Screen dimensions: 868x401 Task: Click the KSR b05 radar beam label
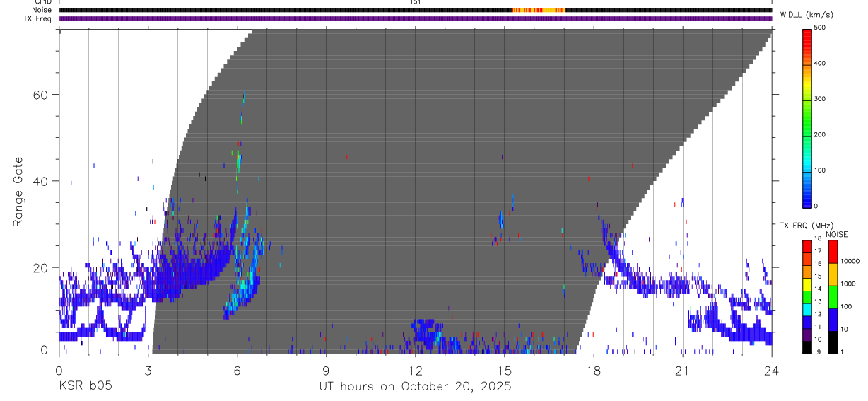[85, 387]
